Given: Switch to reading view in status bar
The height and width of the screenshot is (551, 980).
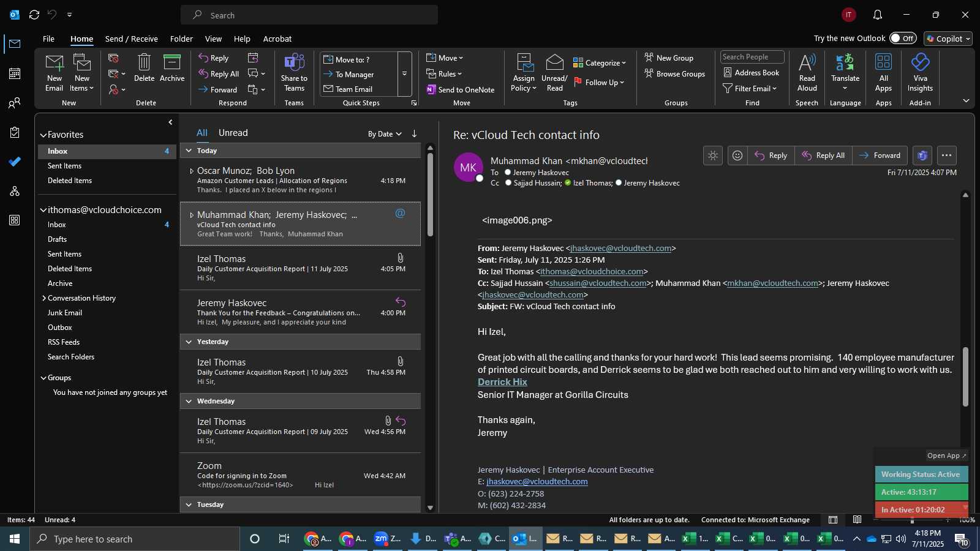Looking at the screenshot, I should (x=858, y=520).
